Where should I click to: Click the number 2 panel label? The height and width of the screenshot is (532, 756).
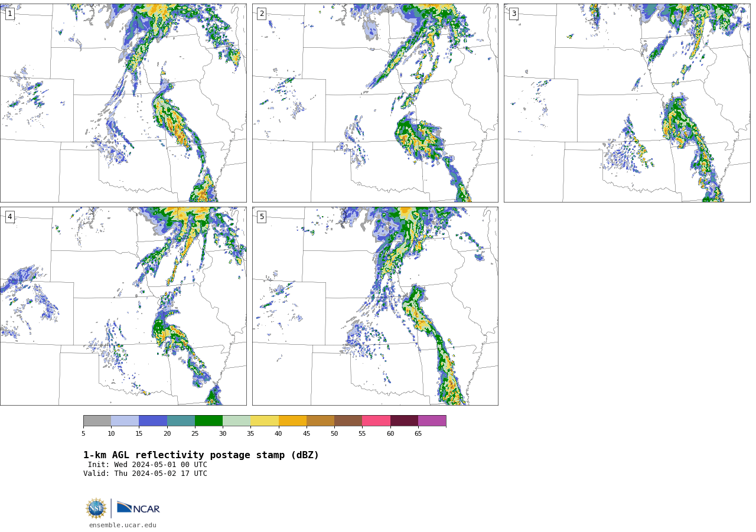262,14
